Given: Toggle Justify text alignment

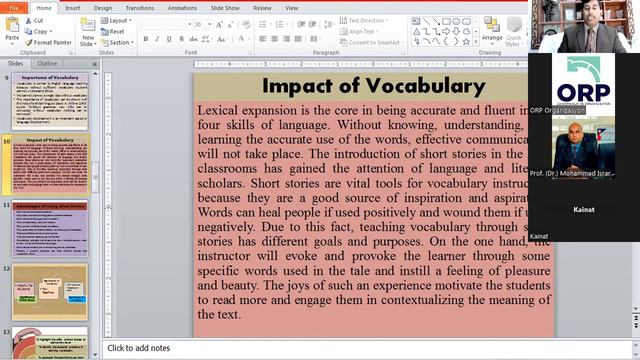Looking at the screenshot, I should pyautogui.click(x=298, y=39).
